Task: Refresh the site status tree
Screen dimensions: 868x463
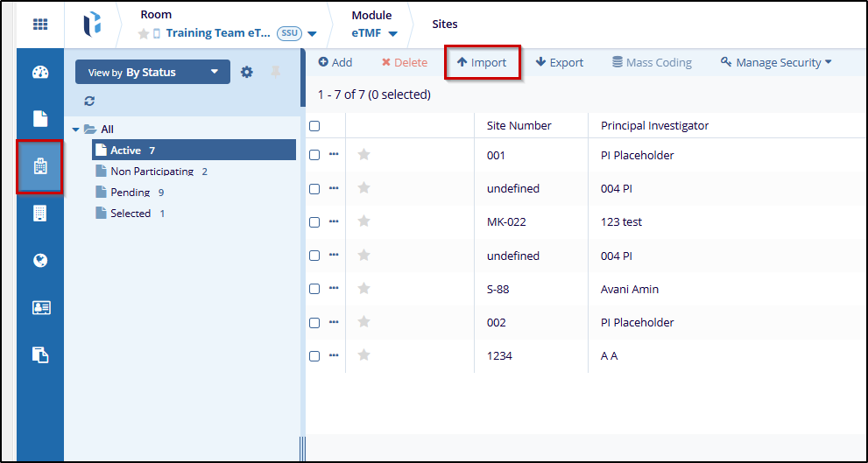Action: pyautogui.click(x=89, y=102)
